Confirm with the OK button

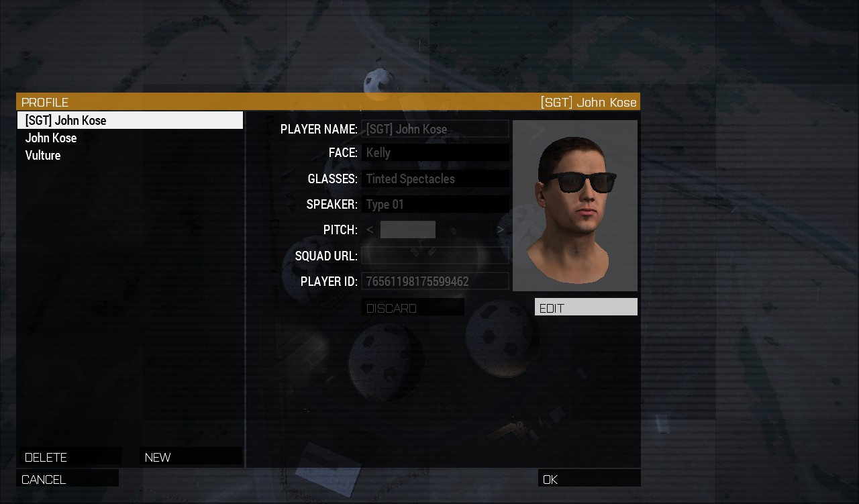point(589,478)
